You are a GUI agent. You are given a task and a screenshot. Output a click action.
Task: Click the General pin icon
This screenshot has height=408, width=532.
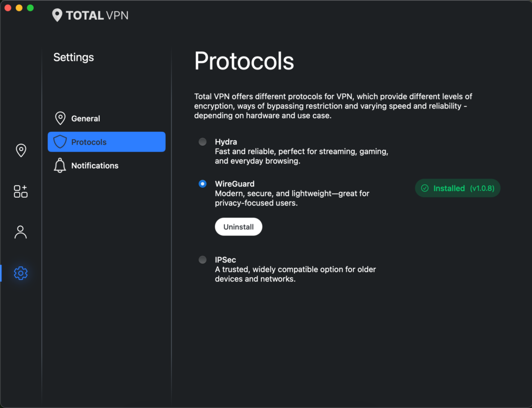click(x=60, y=118)
